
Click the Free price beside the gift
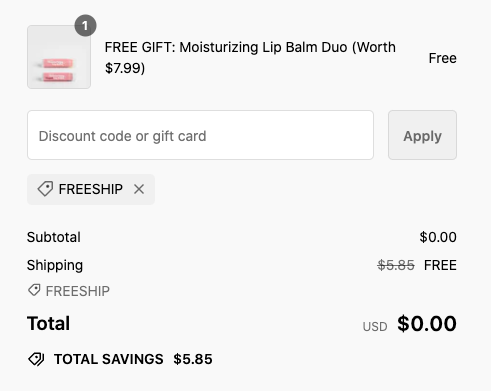click(442, 58)
